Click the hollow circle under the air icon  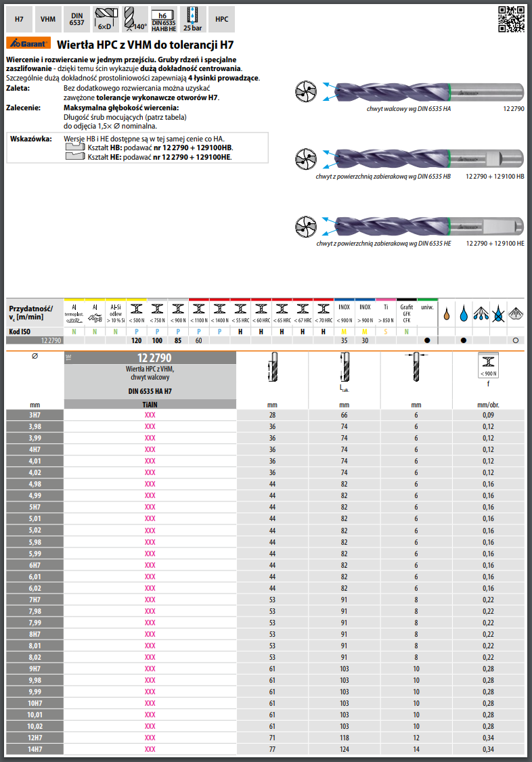point(516,340)
